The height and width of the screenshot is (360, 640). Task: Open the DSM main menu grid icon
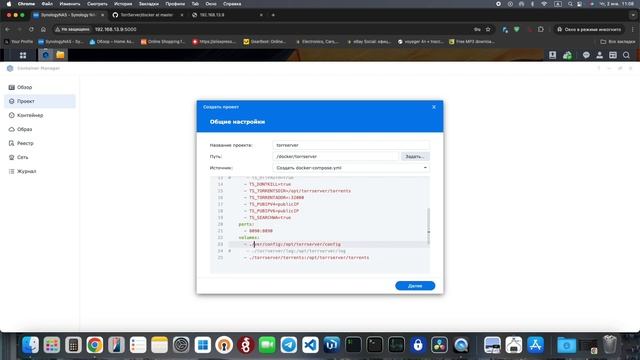23,55
